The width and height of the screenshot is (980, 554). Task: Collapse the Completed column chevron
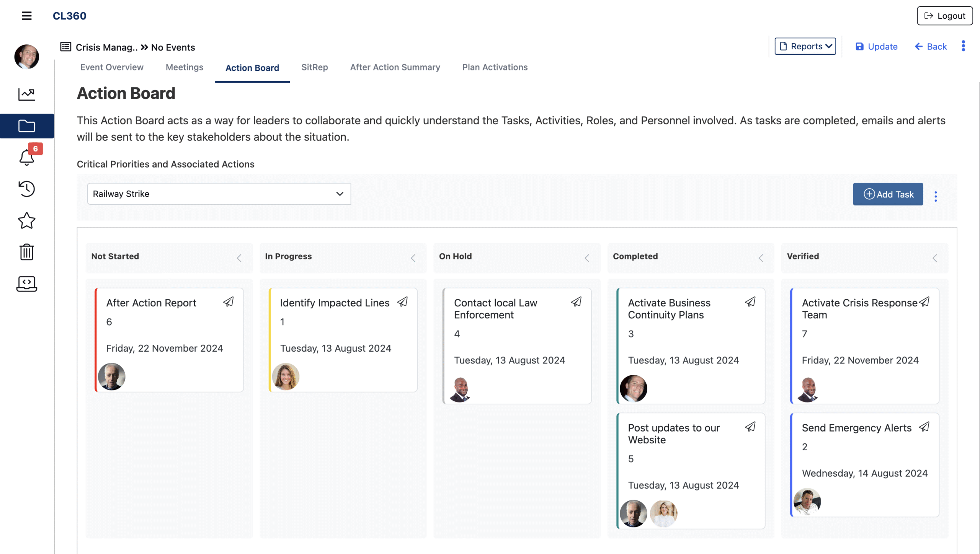coord(761,258)
